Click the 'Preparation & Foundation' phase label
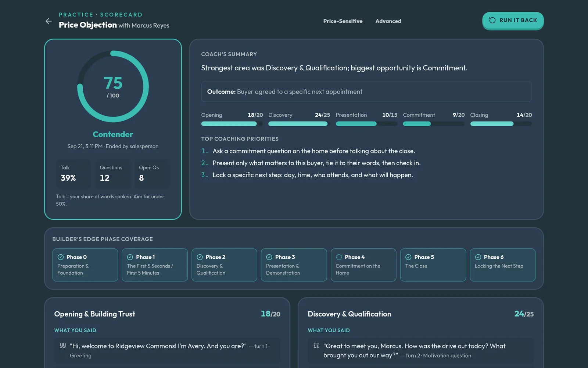This screenshot has height=368, width=588. coord(73,269)
